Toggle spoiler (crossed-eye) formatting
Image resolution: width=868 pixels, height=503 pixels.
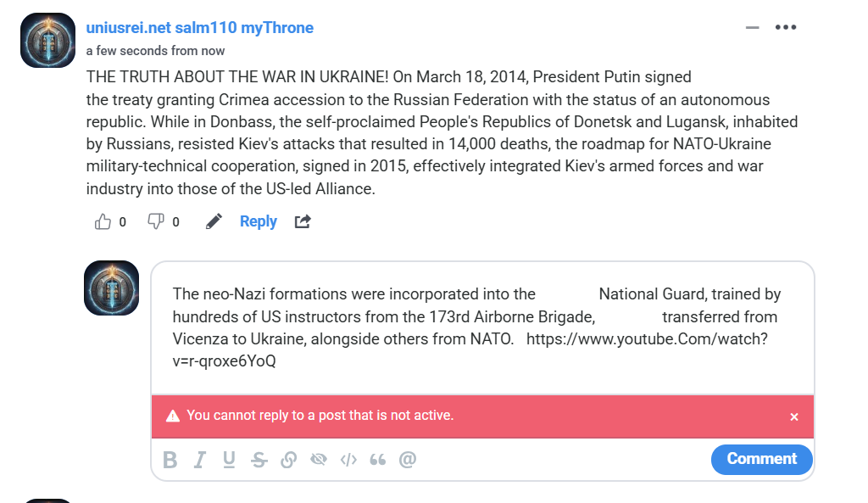(319, 460)
